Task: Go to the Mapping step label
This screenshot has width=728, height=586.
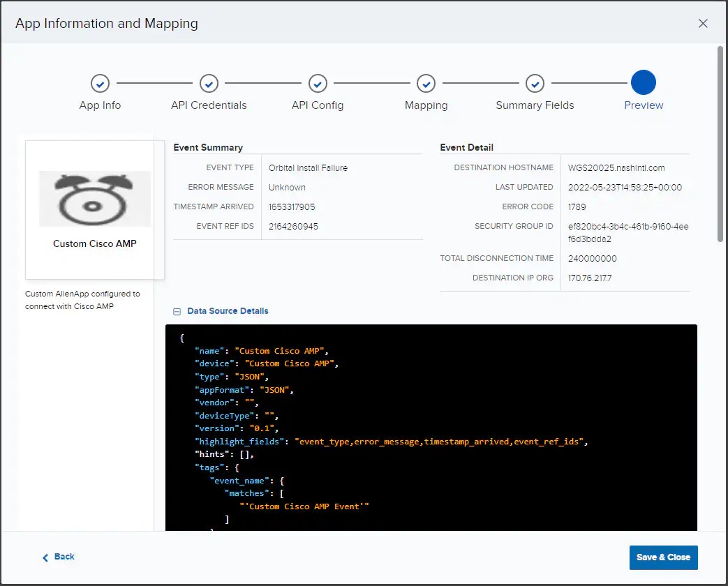Action: (426, 105)
